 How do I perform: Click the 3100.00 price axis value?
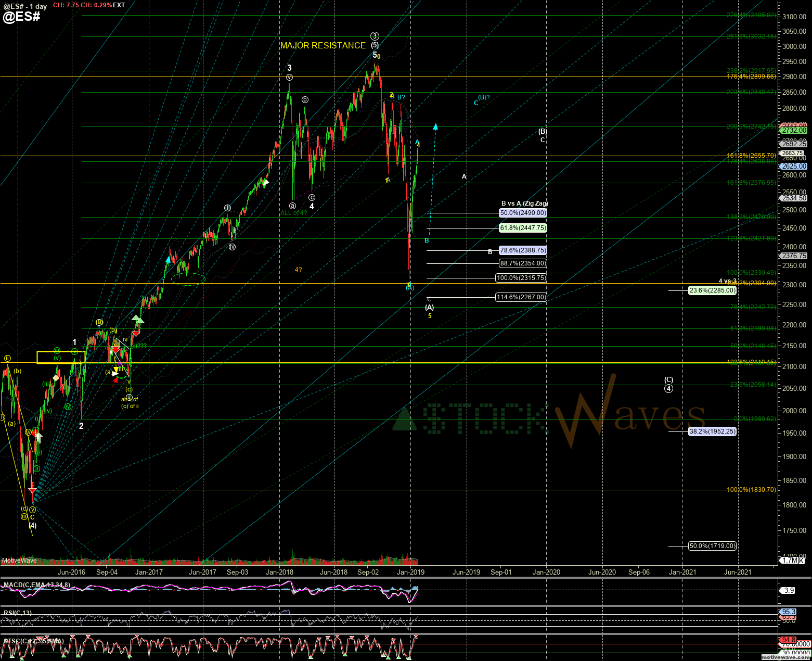coord(794,17)
